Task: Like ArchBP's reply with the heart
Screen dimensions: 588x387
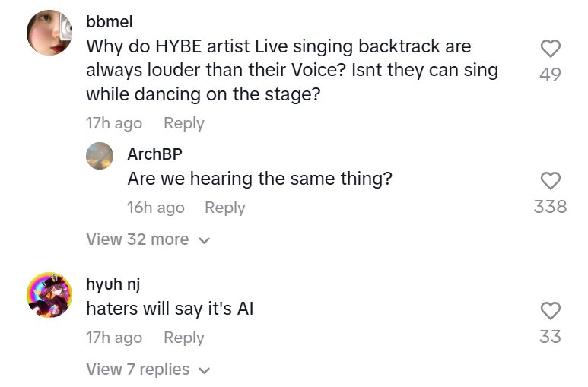Action: point(550,180)
